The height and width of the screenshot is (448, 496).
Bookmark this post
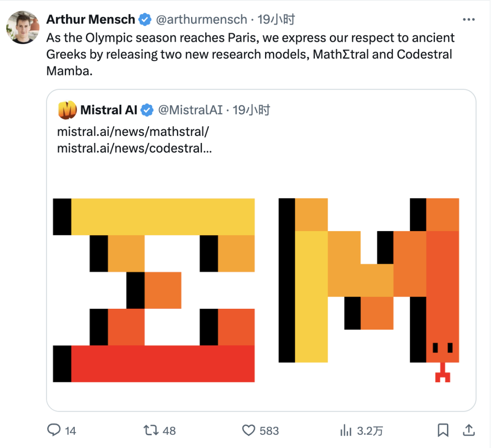click(x=443, y=430)
